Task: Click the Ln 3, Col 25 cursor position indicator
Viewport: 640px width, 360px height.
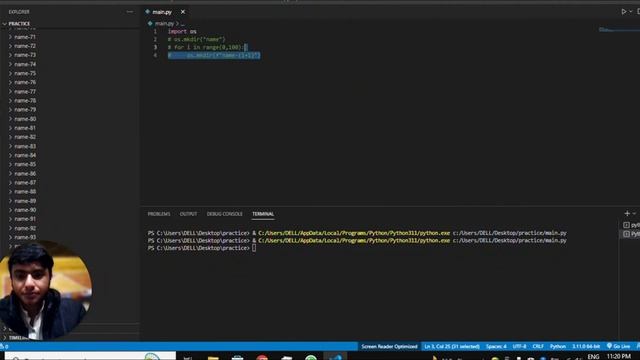Action: pos(452,347)
